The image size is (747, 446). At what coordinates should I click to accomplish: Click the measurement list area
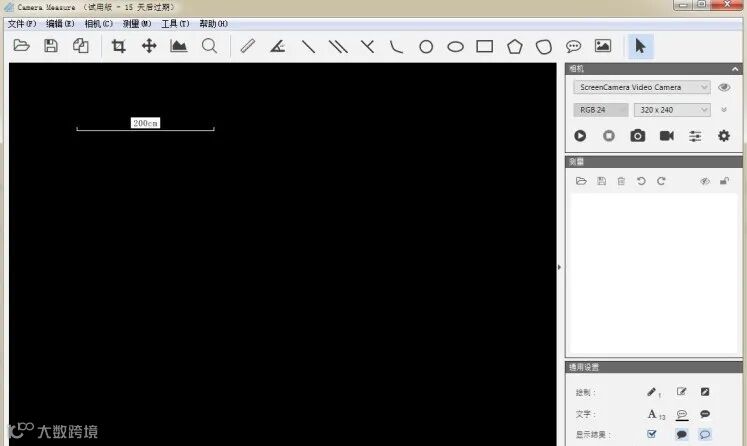click(653, 273)
